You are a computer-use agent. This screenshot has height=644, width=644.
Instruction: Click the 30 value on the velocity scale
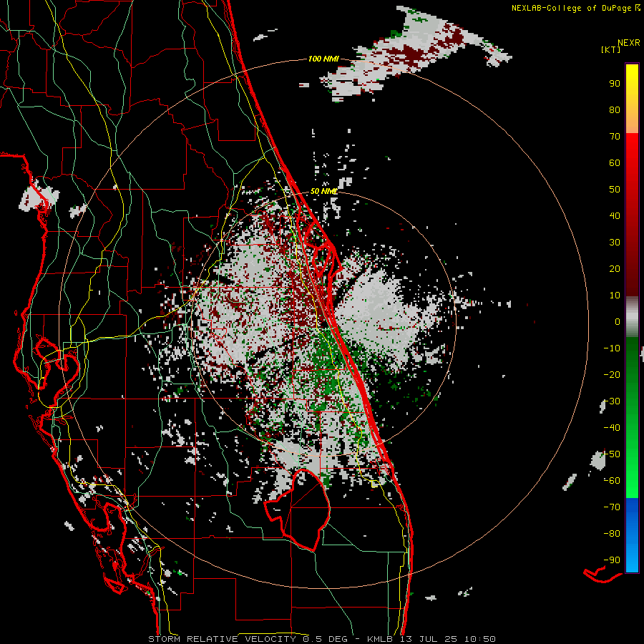pyautogui.click(x=615, y=243)
